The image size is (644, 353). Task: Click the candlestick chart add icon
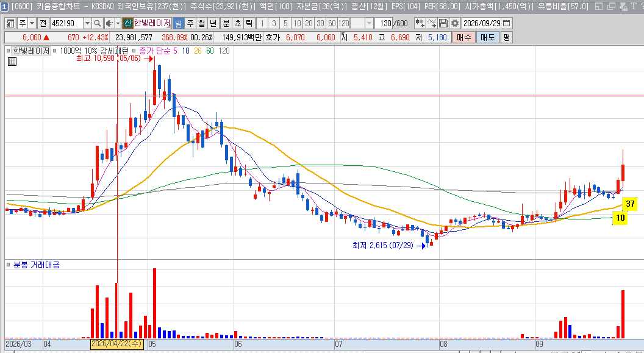(420, 23)
